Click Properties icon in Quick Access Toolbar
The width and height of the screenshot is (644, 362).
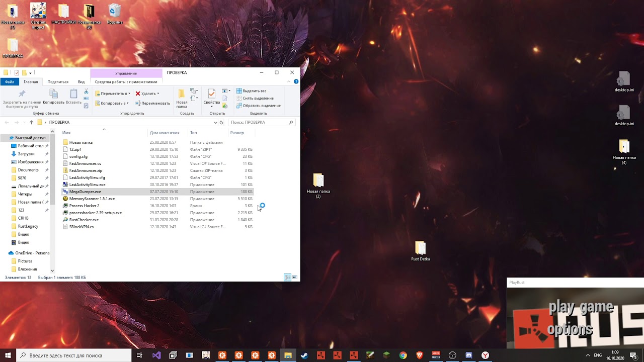coord(16,73)
